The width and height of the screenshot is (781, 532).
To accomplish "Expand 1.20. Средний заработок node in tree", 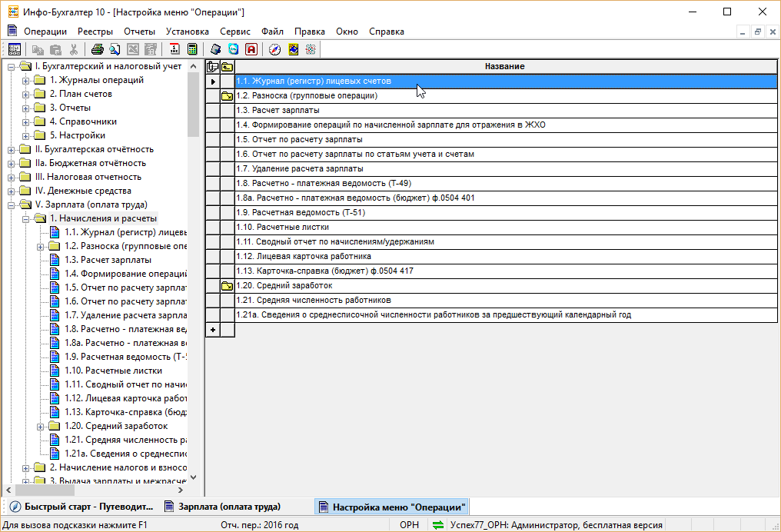I will point(40,427).
